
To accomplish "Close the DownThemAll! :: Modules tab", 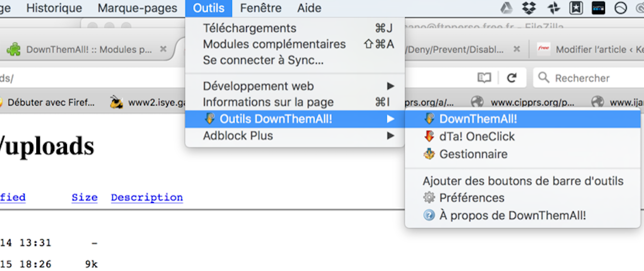I will pyautogui.click(x=163, y=49).
